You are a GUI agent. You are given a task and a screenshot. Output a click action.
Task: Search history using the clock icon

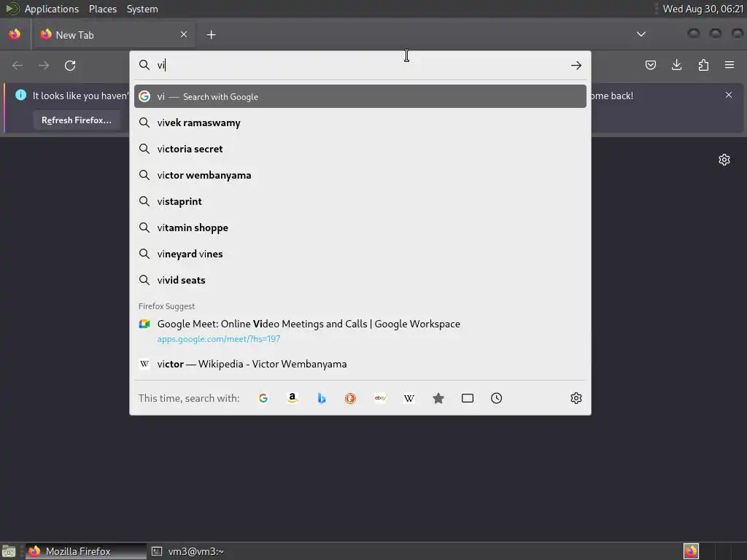point(496,398)
